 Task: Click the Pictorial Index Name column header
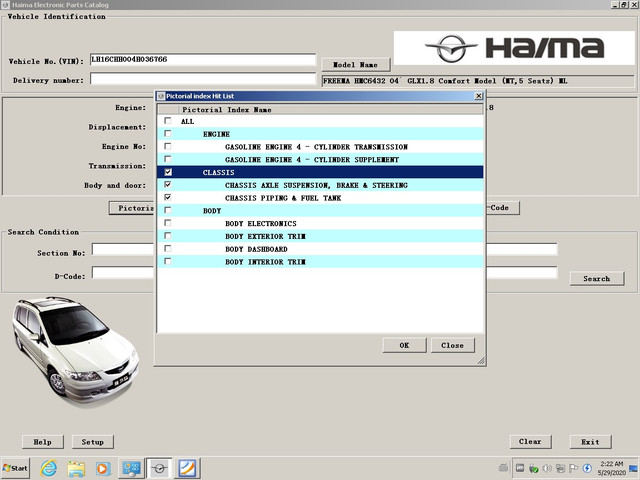coord(331,109)
